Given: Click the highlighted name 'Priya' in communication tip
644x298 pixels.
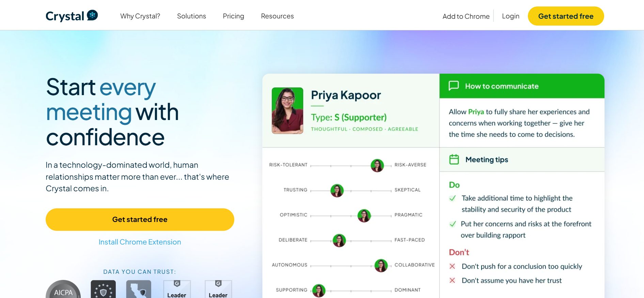Looking at the screenshot, I should click(476, 112).
